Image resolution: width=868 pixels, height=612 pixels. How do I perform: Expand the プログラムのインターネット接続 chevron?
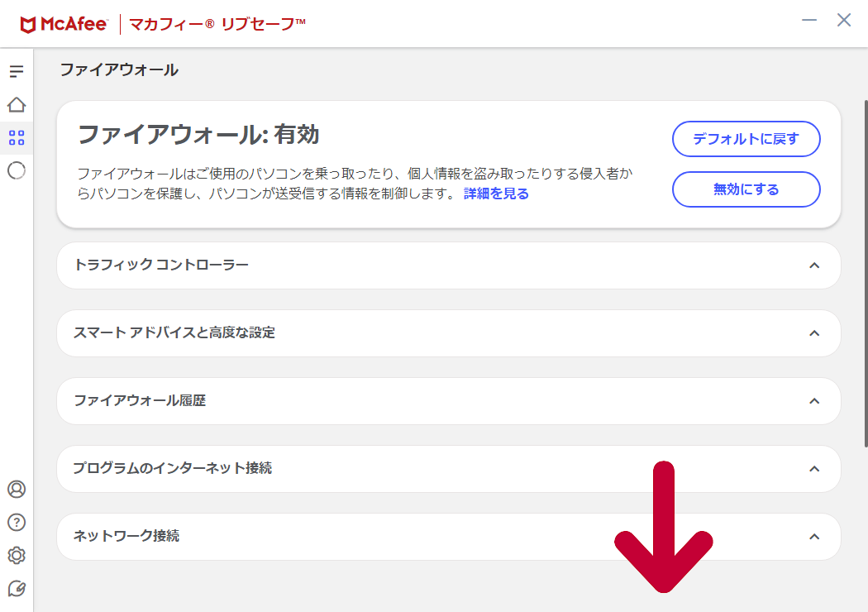814,469
